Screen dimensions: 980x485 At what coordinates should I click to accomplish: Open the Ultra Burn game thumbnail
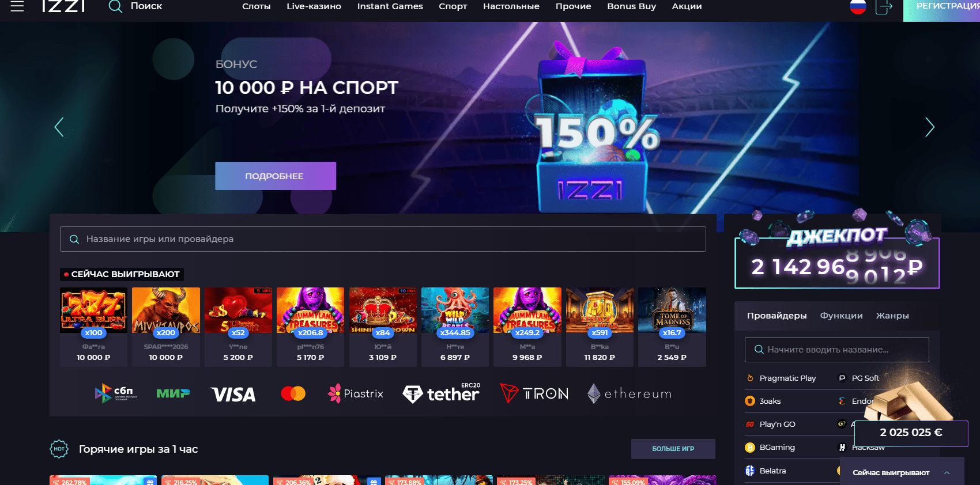point(93,310)
